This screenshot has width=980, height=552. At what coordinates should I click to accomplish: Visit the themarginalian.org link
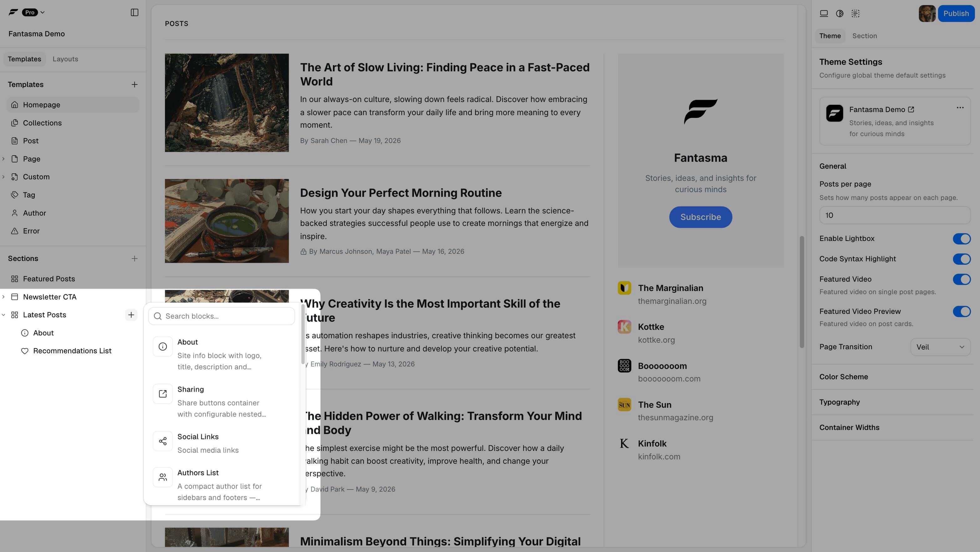click(672, 301)
